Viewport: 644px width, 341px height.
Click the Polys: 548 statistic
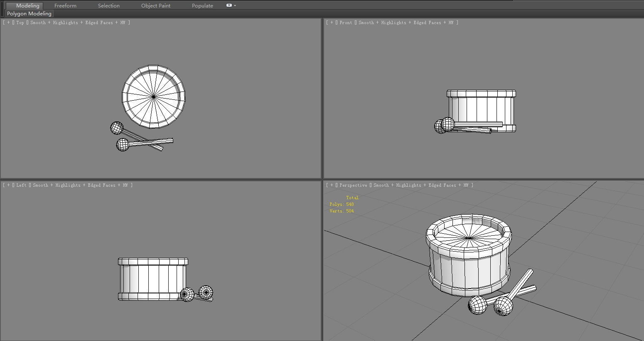pos(342,205)
